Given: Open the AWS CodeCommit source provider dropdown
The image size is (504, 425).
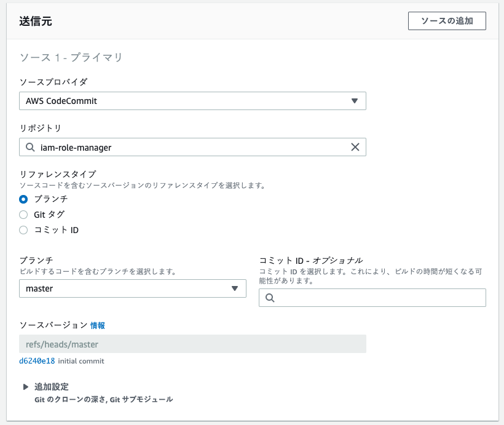Looking at the screenshot, I should pyautogui.click(x=191, y=101).
